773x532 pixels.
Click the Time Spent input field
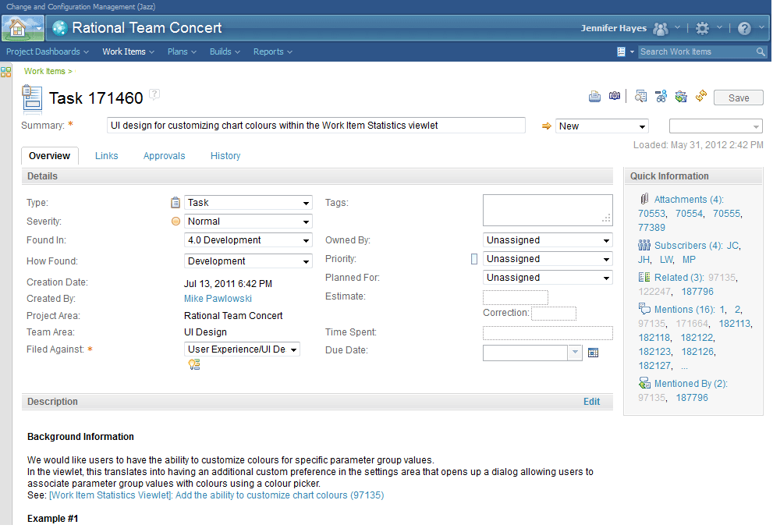[548, 333]
